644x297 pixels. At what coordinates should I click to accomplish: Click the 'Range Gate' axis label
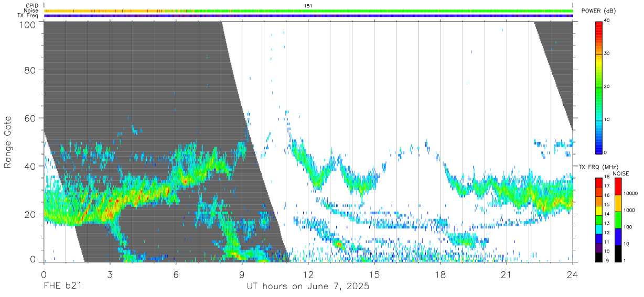[x=8, y=142]
